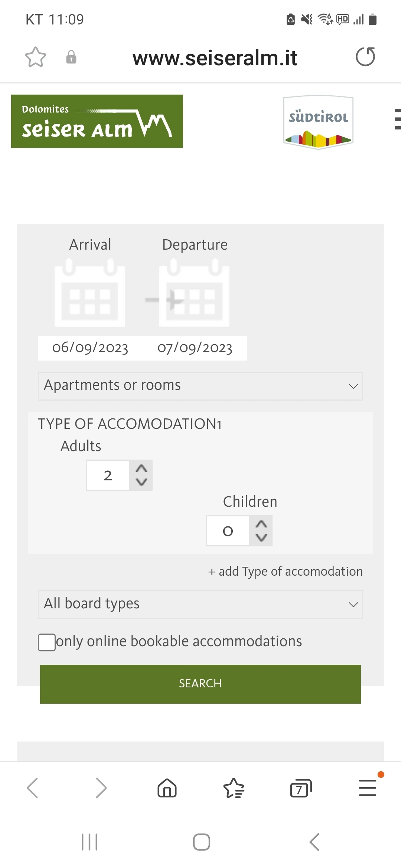The width and height of the screenshot is (401, 868).
Task: Reload the page with refresh icon
Action: point(365,57)
